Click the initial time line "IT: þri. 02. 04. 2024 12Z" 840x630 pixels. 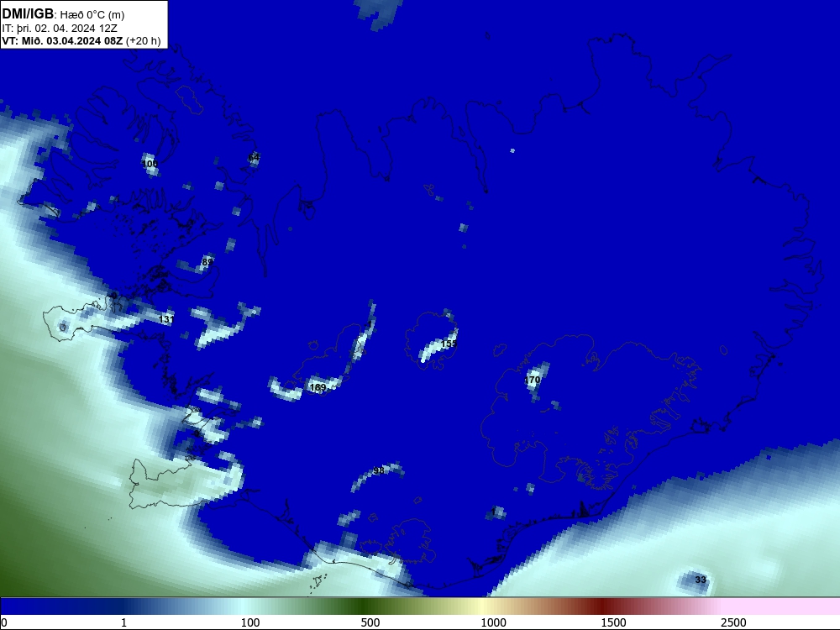[60, 29]
